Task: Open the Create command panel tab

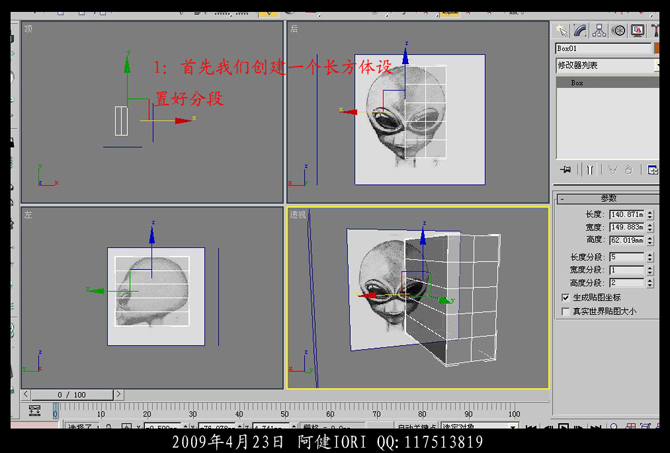Action: [561, 31]
